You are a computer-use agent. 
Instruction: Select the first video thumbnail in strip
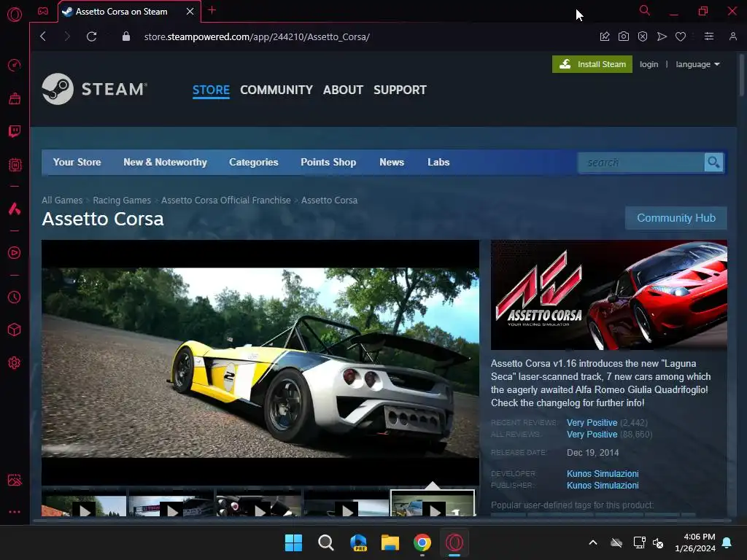pos(84,507)
